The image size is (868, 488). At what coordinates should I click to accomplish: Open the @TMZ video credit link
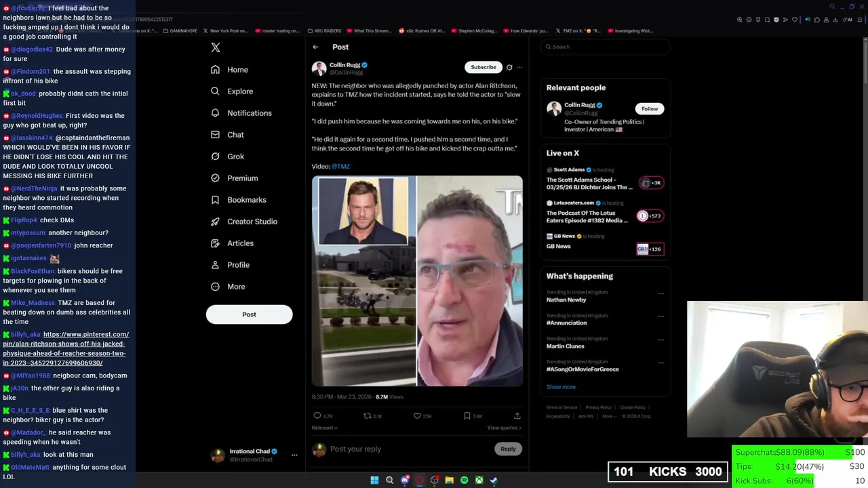tap(340, 166)
